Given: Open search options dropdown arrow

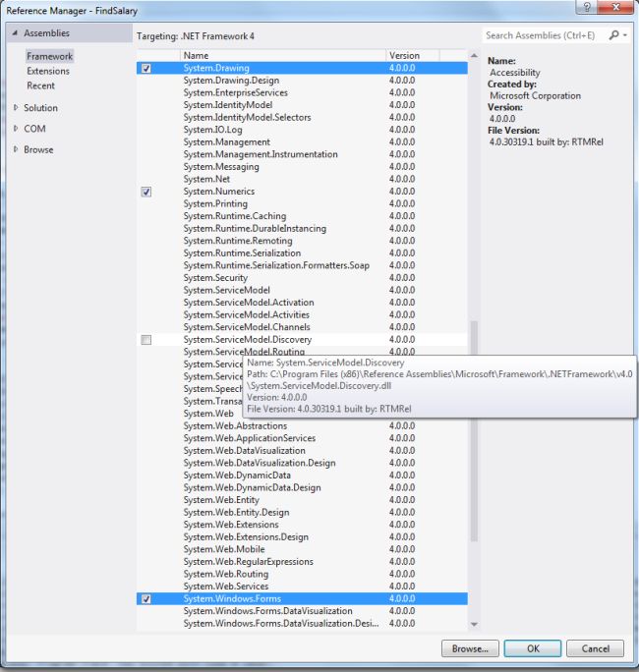Looking at the screenshot, I should [x=625, y=35].
